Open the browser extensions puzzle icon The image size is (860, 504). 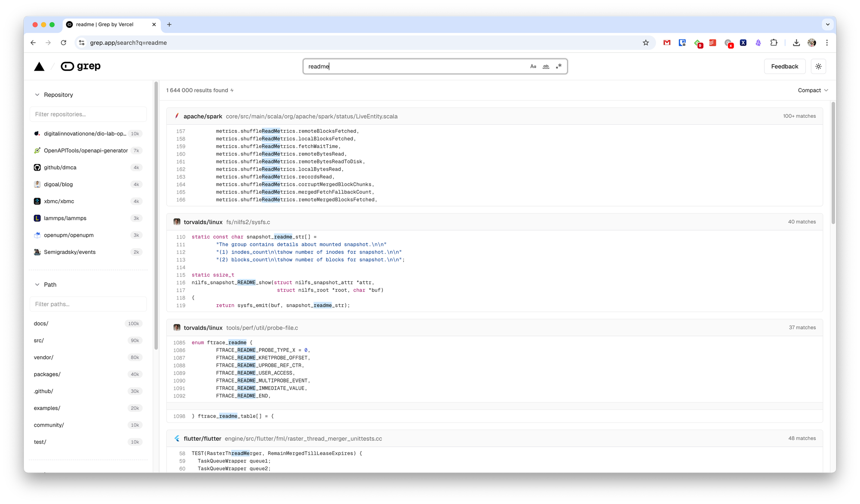pos(774,43)
